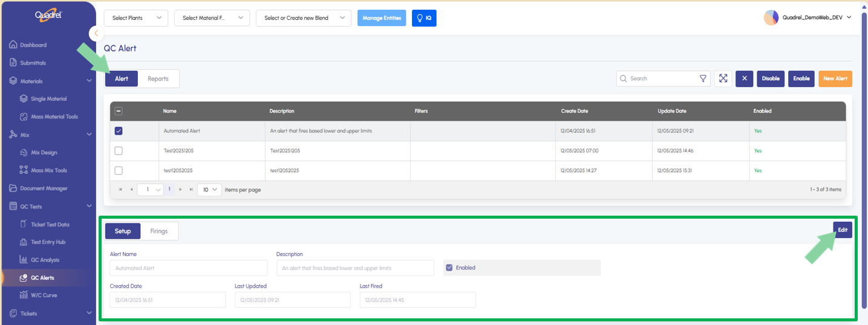Click the user avatar pie icon
Screen dimensions: 868x325
[771, 18]
